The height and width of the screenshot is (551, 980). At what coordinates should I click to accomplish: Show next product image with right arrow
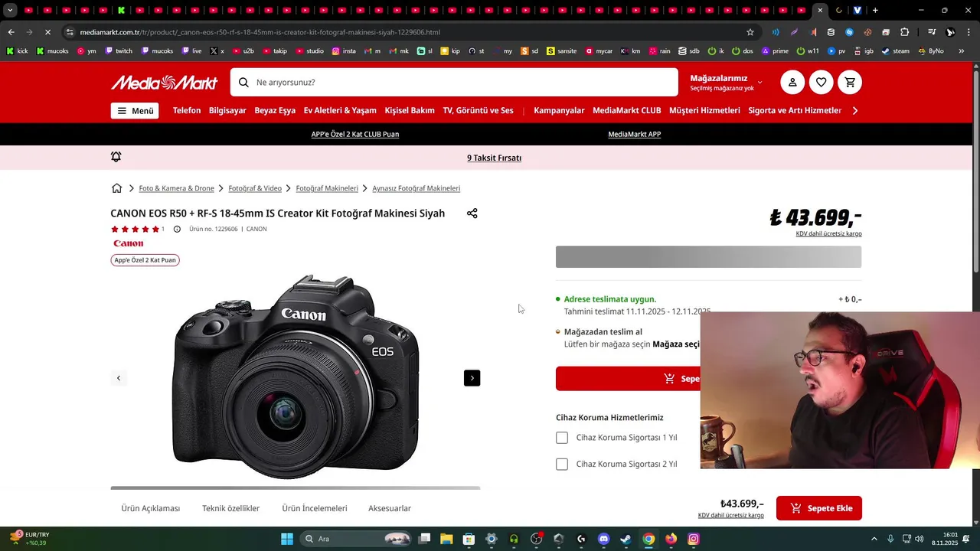click(472, 378)
